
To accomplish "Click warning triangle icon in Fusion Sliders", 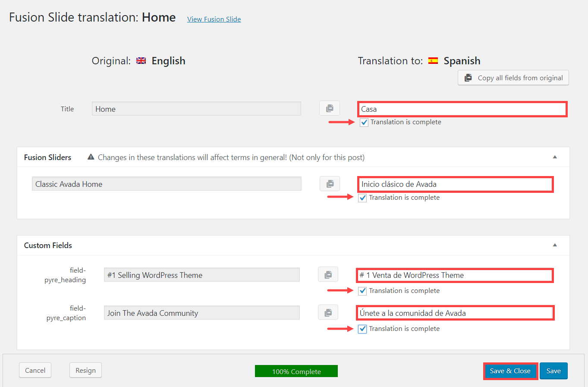I will [91, 157].
